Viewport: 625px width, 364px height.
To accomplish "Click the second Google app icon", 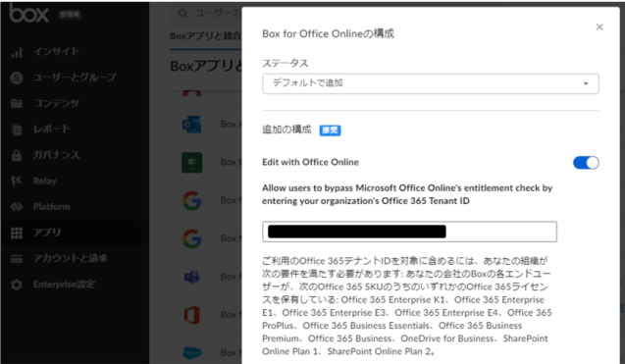I will pos(191,238).
